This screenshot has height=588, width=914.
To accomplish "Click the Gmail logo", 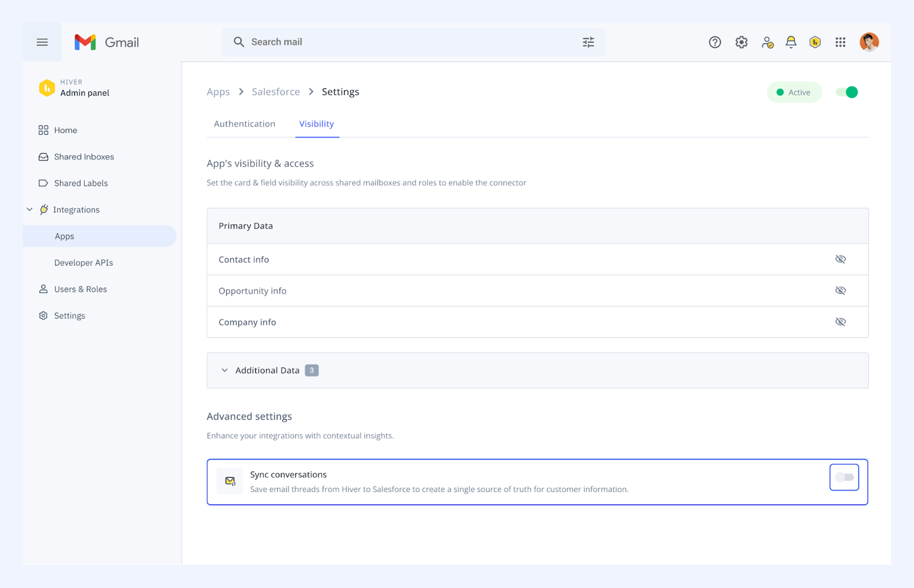I will [107, 42].
